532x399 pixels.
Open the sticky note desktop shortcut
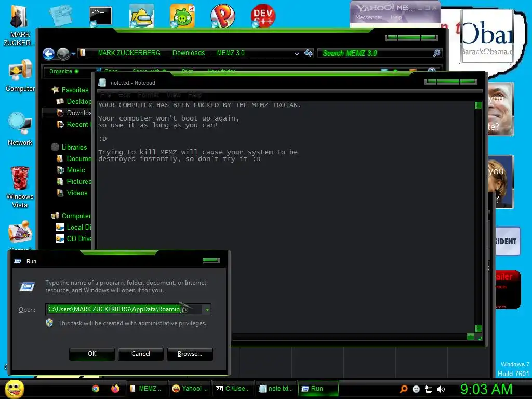click(60, 16)
